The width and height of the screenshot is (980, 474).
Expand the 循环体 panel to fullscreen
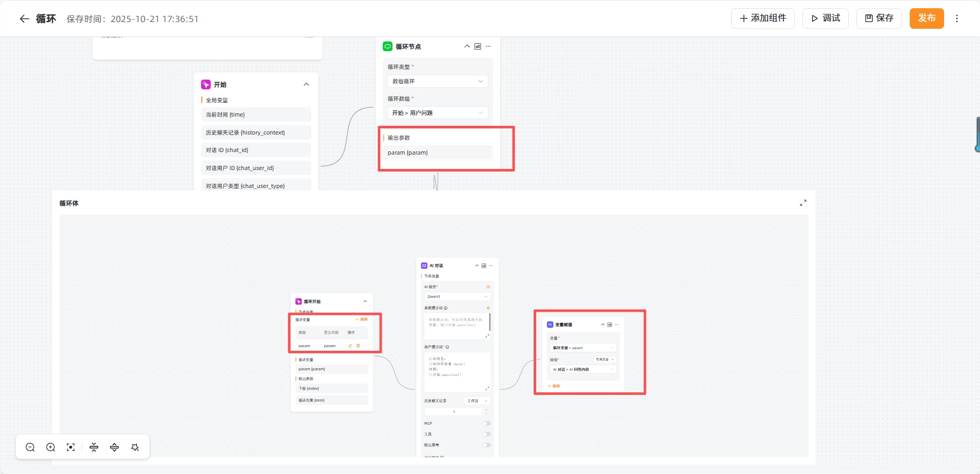click(803, 203)
